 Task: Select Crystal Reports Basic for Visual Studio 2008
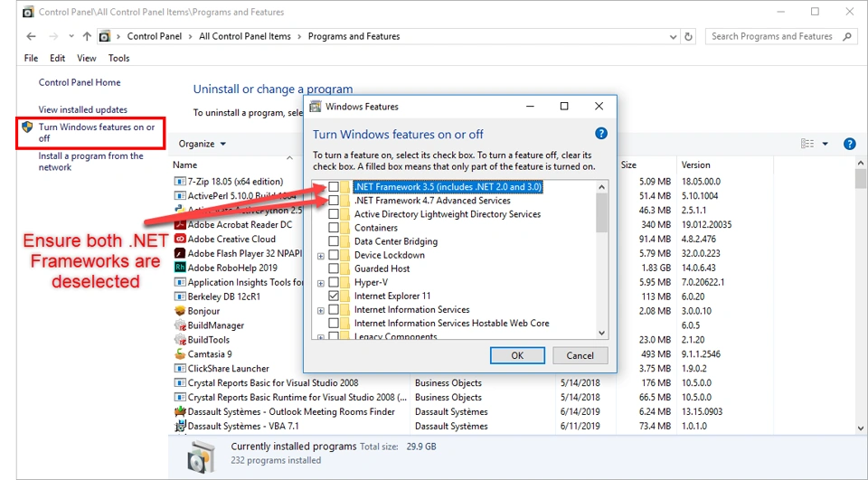tap(273, 382)
